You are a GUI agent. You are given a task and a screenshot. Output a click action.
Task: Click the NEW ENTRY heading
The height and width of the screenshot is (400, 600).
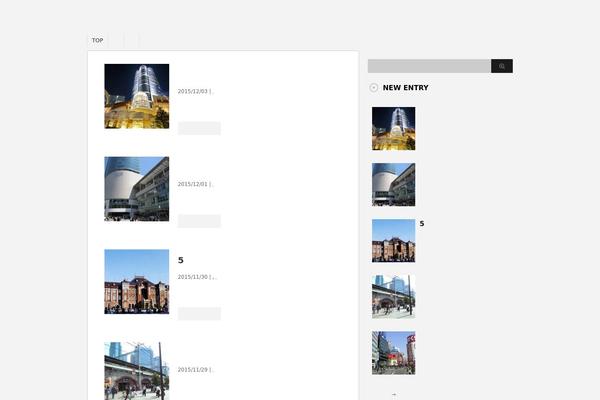(x=406, y=88)
